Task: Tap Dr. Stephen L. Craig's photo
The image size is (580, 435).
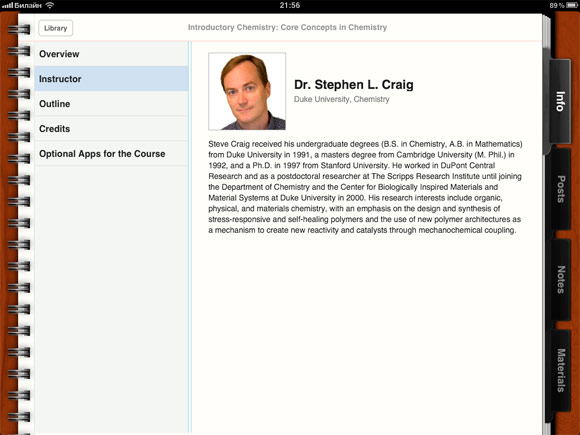Action: tap(247, 91)
